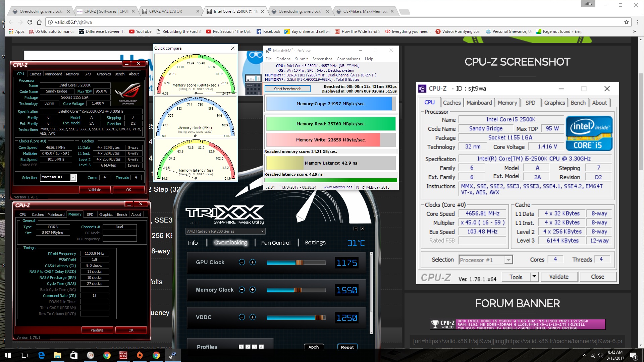Go back in Chrome history

click(x=11, y=22)
